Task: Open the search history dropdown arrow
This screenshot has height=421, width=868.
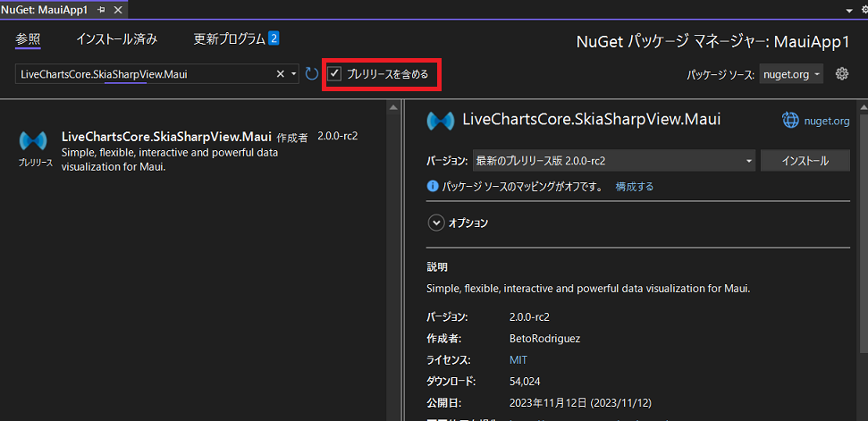Action: pyautogui.click(x=293, y=73)
